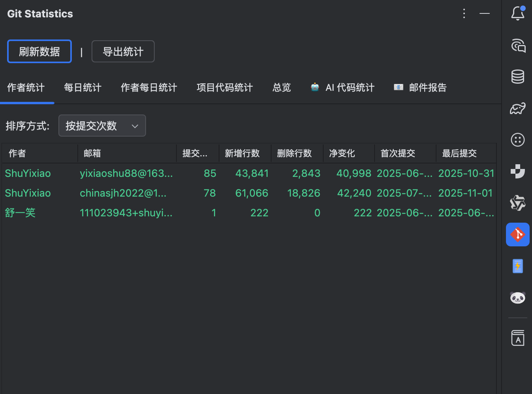Click the puzzle-piece plugin sidebar icon
532x394 pixels.
pyautogui.click(x=517, y=171)
